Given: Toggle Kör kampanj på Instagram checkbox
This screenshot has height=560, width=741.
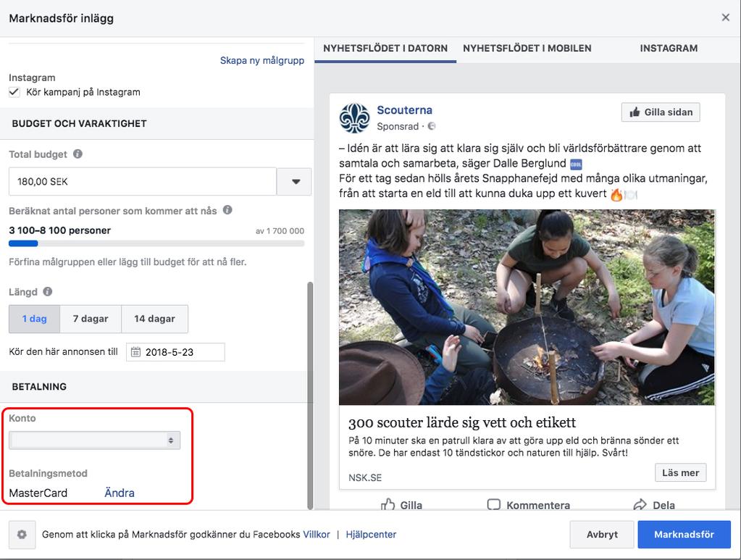Looking at the screenshot, I should click(x=14, y=92).
